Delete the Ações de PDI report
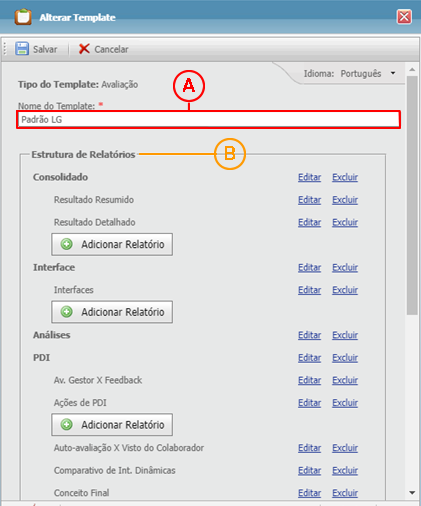Viewport: 421px width, 506px height. [x=345, y=403]
